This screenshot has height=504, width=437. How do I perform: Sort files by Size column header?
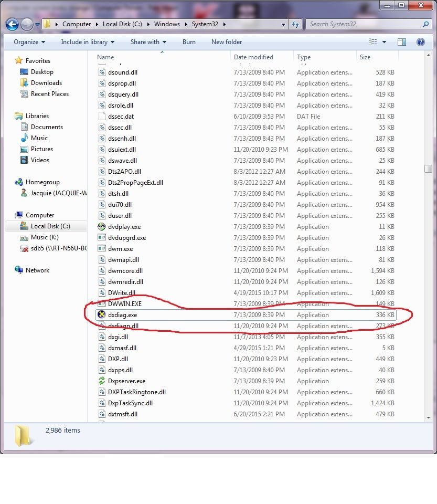coord(365,57)
